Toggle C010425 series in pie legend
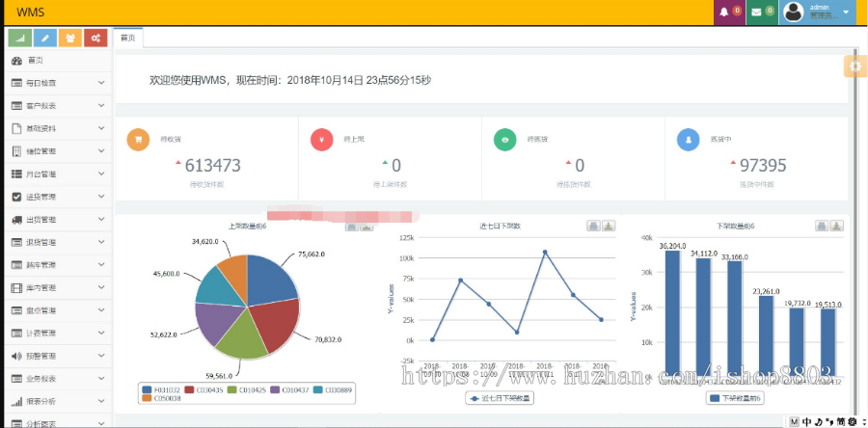 (x=245, y=389)
